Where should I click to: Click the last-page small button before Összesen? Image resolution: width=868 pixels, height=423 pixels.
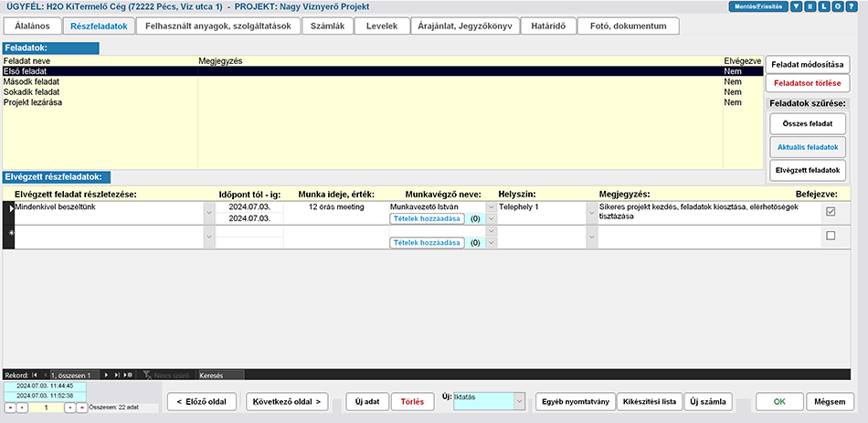[81, 408]
